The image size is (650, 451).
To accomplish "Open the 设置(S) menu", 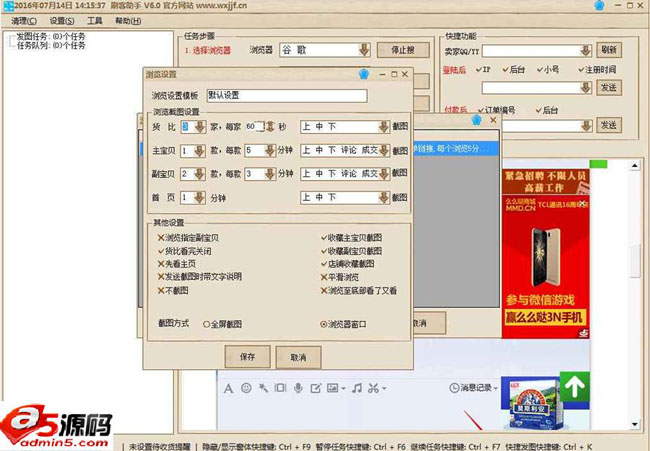I will coord(62,21).
